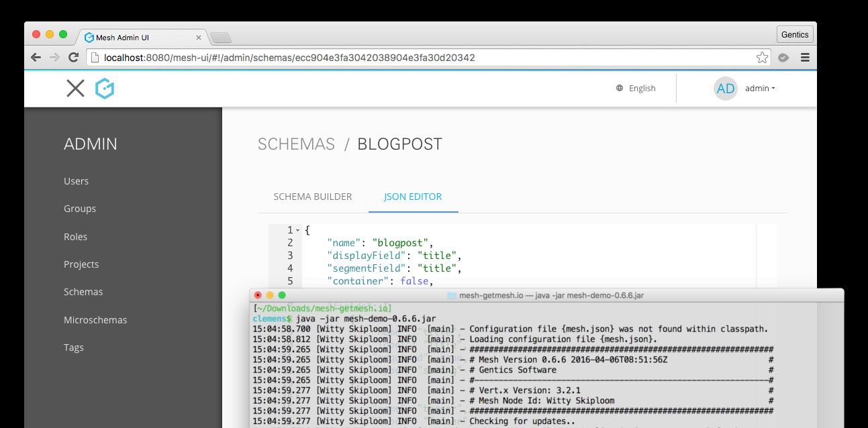
Task: Open the admin user dropdown
Action: [760, 89]
